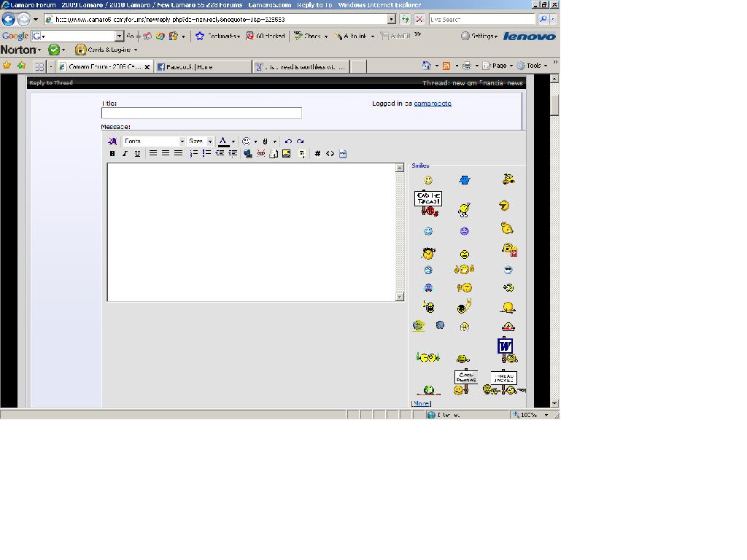This screenshot has height=560, width=747.
Task: Toggle bold formatting in the editor
Action: coord(112,153)
